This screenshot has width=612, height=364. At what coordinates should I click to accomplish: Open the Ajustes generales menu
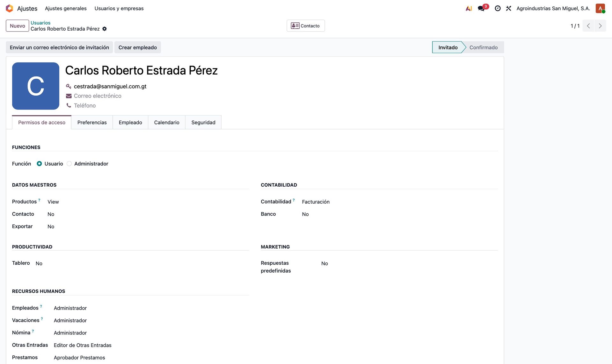(x=66, y=8)
